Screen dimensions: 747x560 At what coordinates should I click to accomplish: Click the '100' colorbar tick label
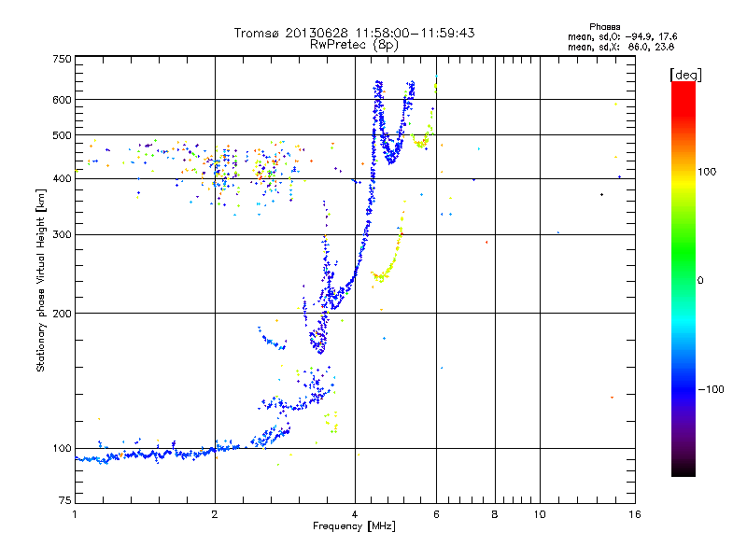pyautogui.click(x=707, y=172)
